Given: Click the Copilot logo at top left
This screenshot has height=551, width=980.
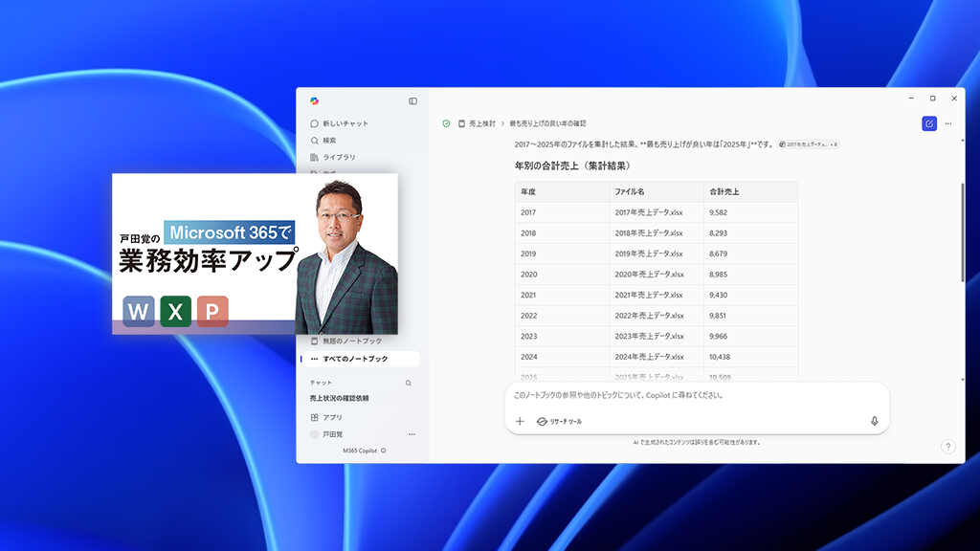Looking at the screenshot, I should [314, 99].
